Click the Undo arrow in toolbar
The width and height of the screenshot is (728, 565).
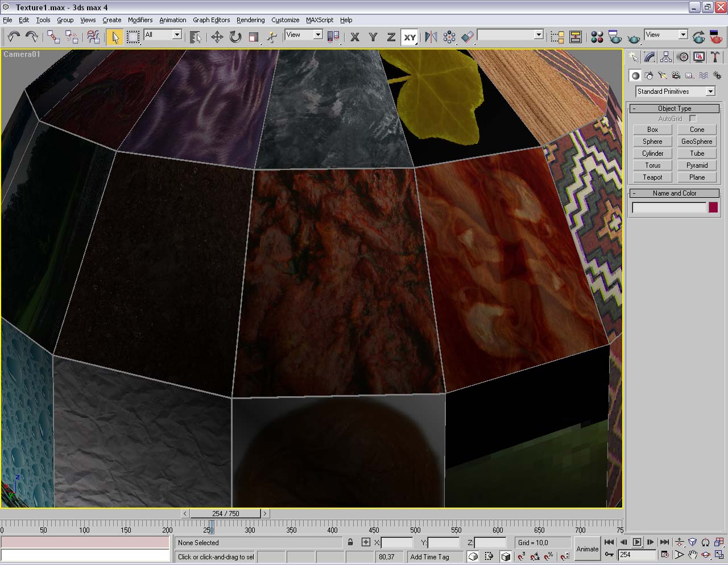pos(14,38)
